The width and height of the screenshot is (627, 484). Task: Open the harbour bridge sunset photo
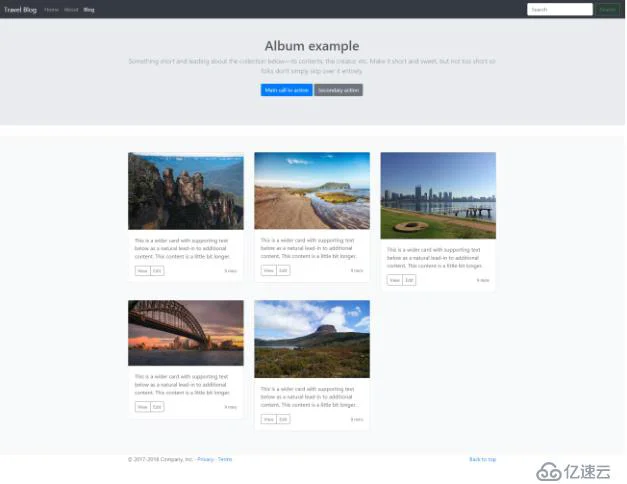click(x=186, y=333)
